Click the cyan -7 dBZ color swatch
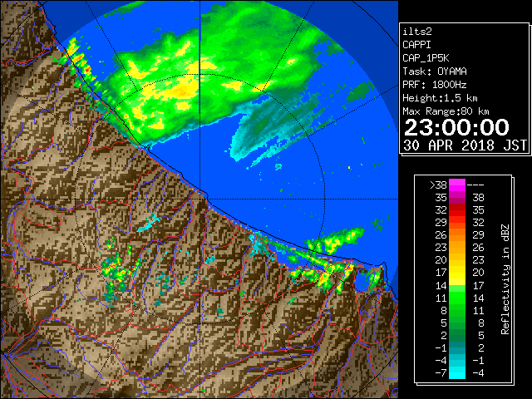This screenshot has height=399, width=532. coord(457,372)
